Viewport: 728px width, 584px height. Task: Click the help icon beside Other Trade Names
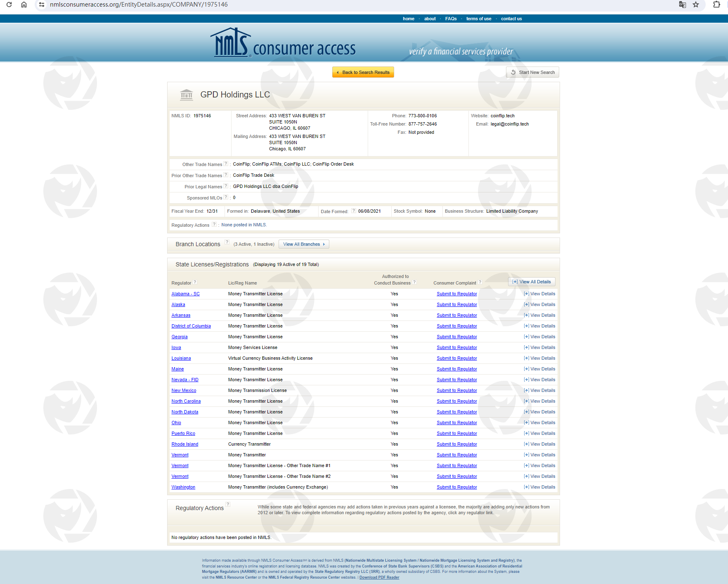click(226, 164)
